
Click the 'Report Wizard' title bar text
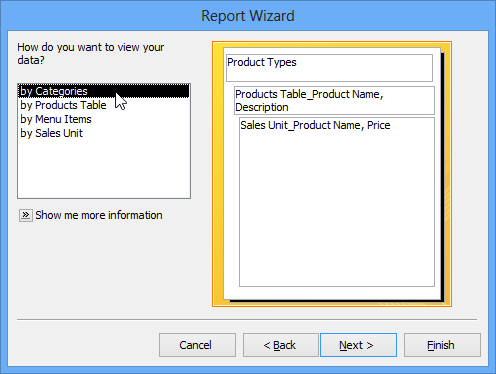(248, 16)
